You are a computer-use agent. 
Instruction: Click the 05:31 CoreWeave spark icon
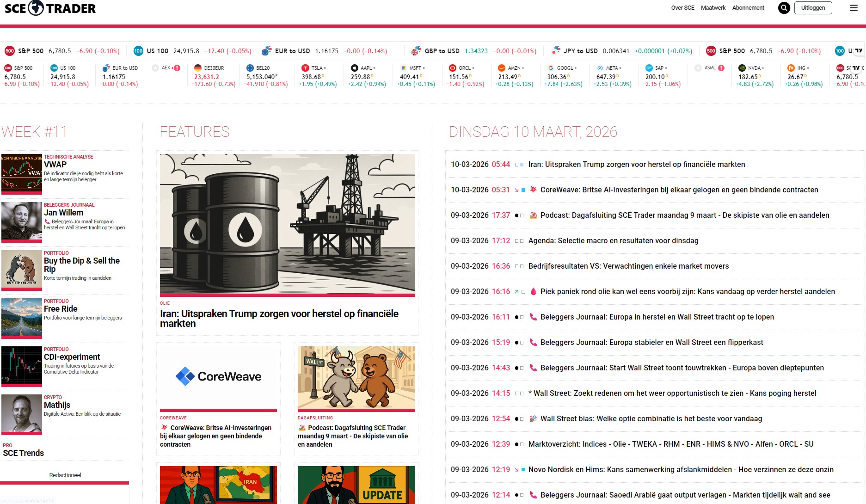[533, 190]
